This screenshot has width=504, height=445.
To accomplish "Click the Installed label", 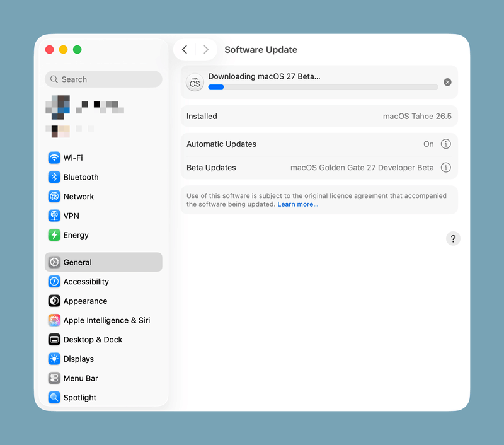I will pos(202,116).
